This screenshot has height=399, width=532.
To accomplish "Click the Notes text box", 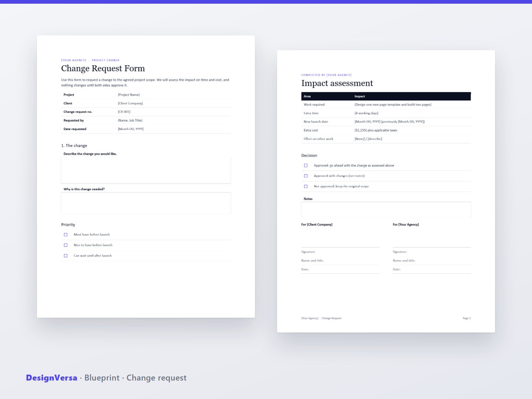I will 386,210.
